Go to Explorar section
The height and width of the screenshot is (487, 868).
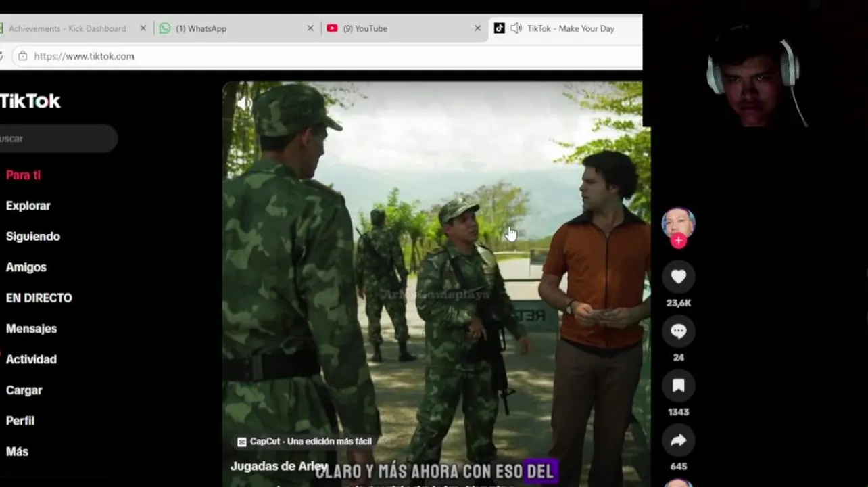pyautogui.click(x=28, y=206)
